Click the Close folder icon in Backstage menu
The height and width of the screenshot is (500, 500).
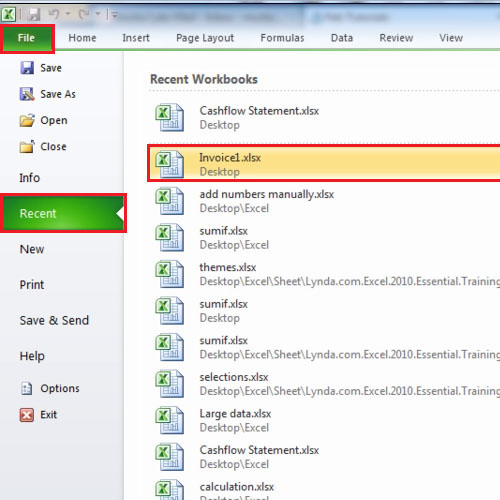click(27, 147)
